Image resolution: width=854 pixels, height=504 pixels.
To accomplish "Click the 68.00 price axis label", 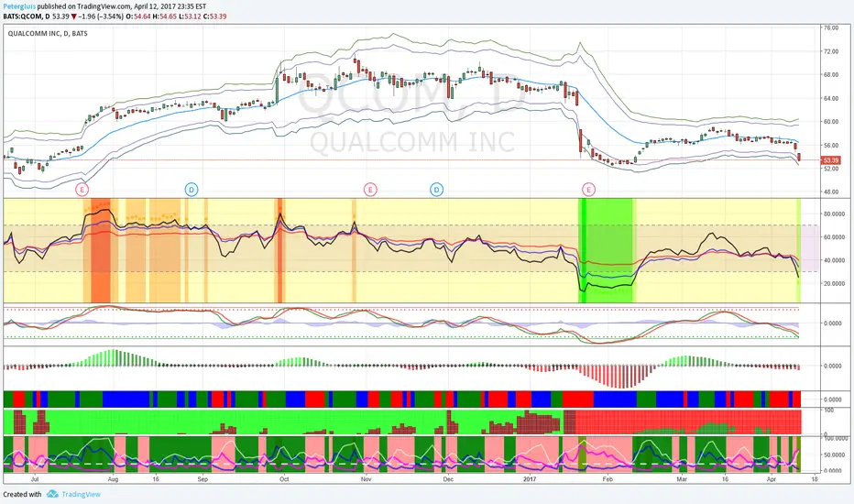I will tap(831, 74).
